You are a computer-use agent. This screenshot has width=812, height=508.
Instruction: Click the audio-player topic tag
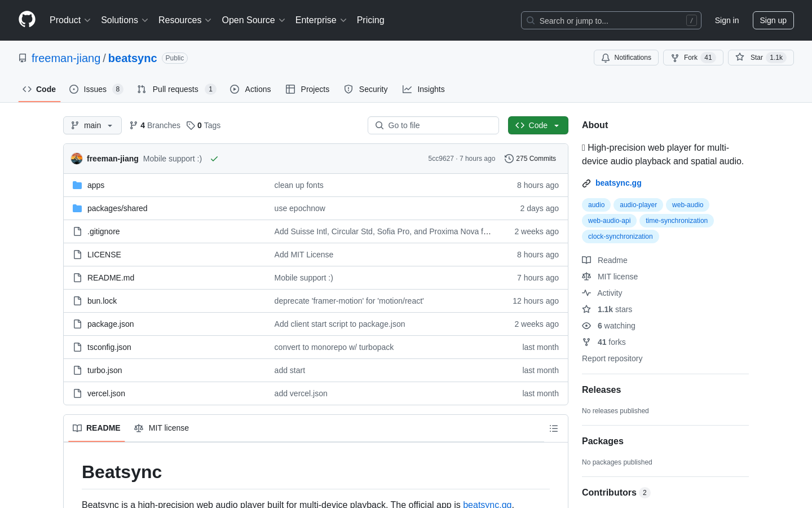638,205
